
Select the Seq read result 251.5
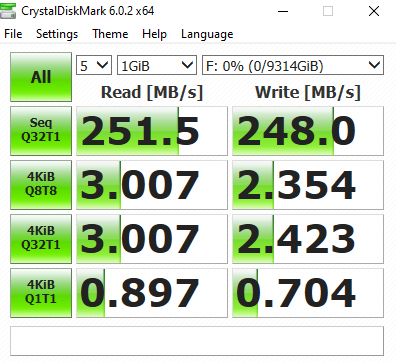(x=152, y=131)
